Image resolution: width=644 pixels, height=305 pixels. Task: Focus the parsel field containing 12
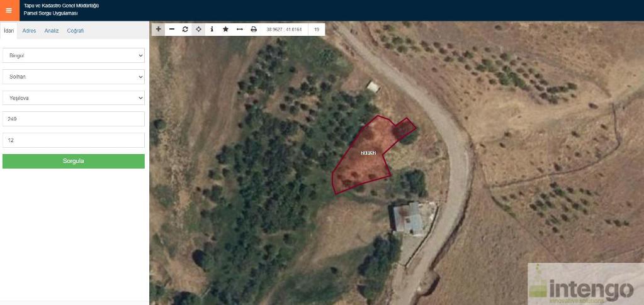coord(74,140)
